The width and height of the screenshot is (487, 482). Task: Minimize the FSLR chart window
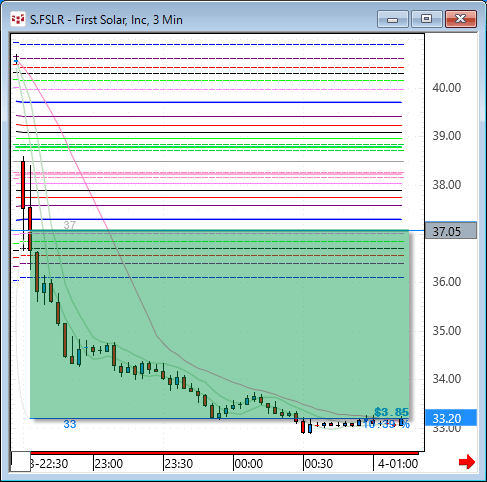click(x=393, y=19)
